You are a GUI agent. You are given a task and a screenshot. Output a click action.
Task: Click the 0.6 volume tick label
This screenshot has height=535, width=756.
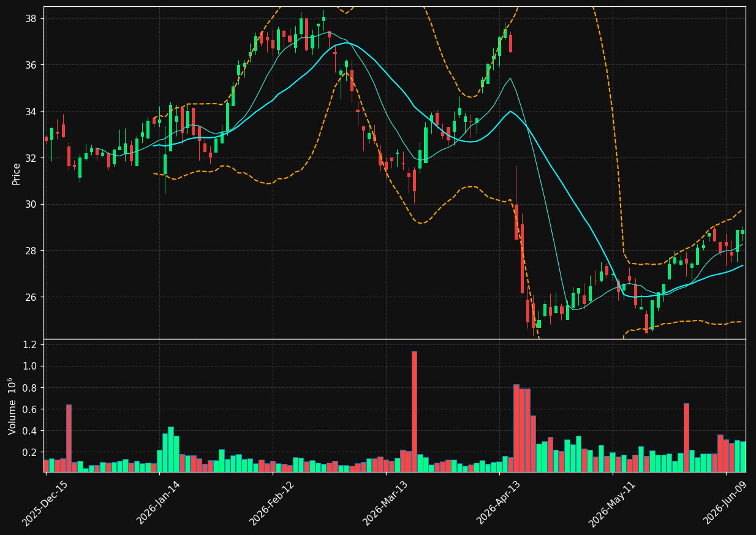(x=31, y=409)
